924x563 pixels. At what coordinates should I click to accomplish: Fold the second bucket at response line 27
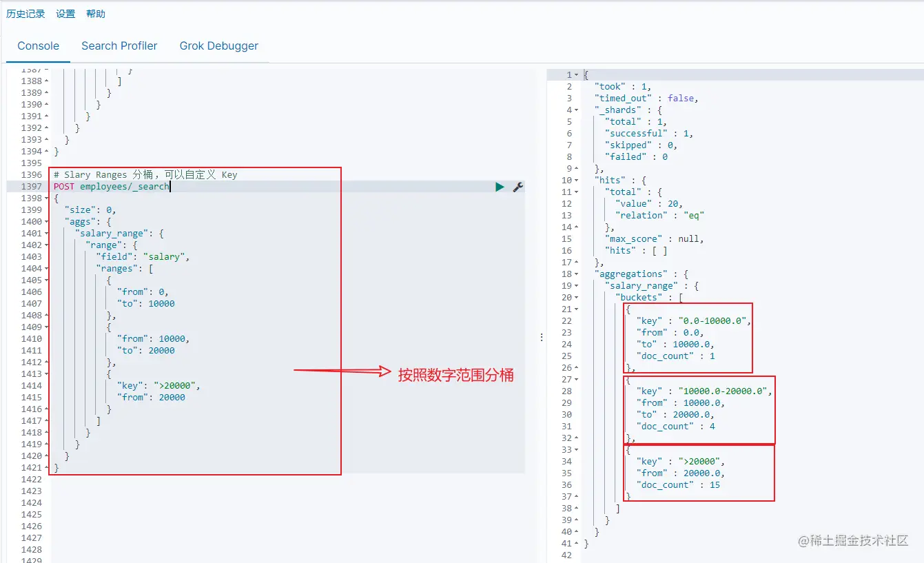(x=576, y=379)
